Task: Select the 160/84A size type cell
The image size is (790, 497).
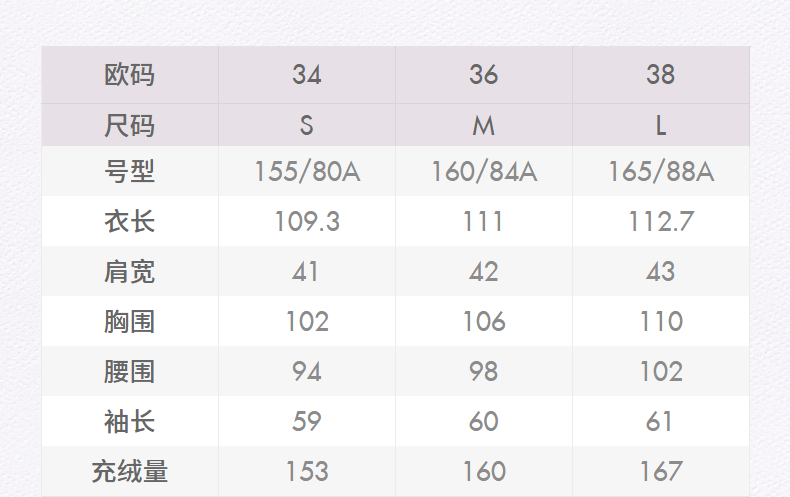Action: coord(484,172)
